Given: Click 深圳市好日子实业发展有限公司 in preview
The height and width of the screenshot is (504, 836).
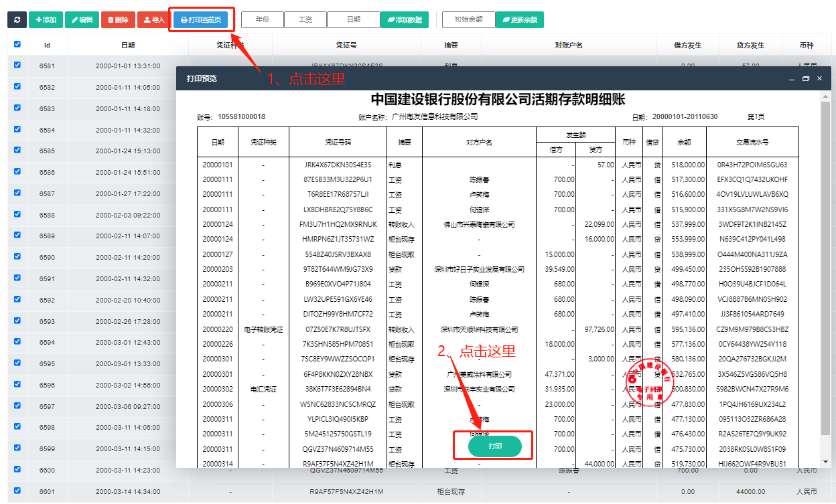Looking at the screenshot, I should [x=479, y=270].
